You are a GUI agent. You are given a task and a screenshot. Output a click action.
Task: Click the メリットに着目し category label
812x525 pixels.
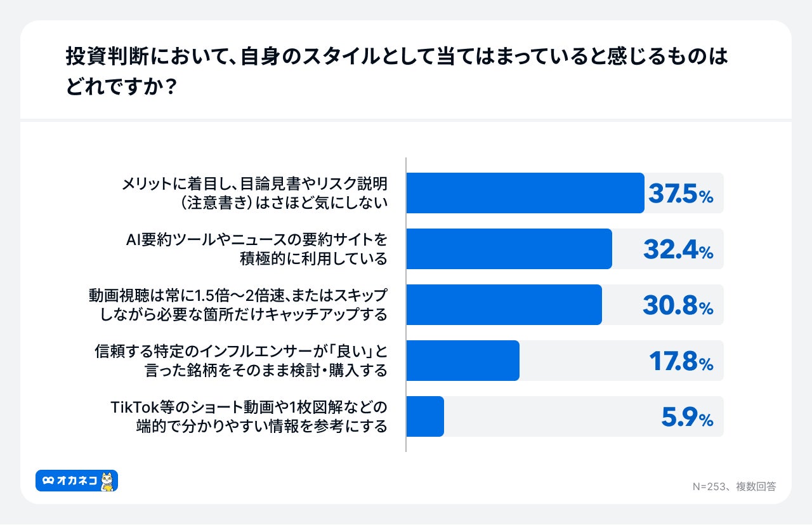(254, 193)
